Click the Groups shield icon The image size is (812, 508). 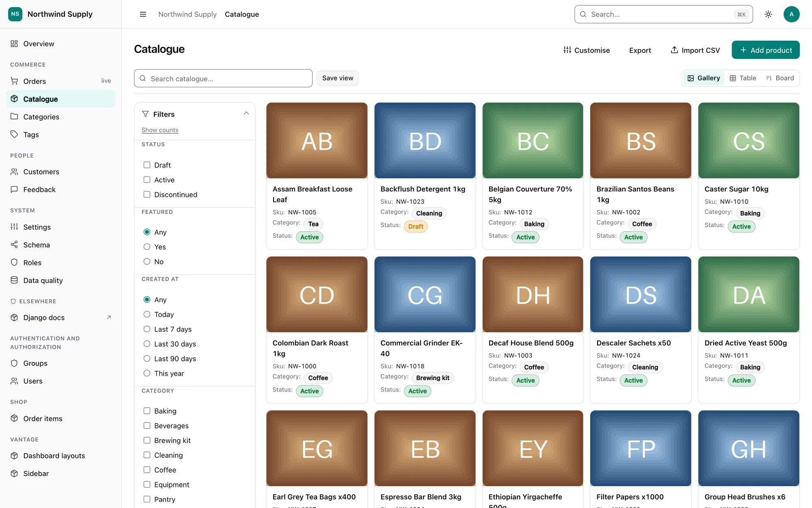click(14, 363)
